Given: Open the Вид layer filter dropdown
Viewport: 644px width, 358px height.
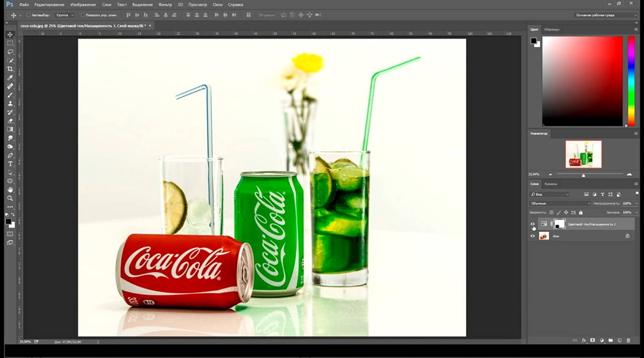Looking at the screenshot, I should tap(549, 194).
